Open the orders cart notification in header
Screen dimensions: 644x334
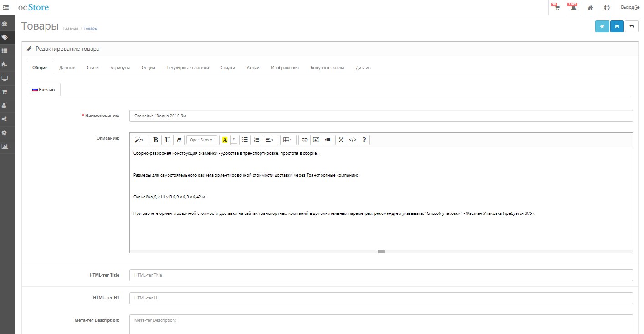point(556,7)
